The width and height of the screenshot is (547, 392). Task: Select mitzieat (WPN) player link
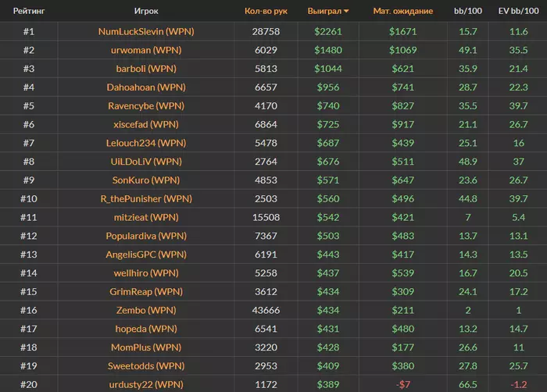coord(146,217)
